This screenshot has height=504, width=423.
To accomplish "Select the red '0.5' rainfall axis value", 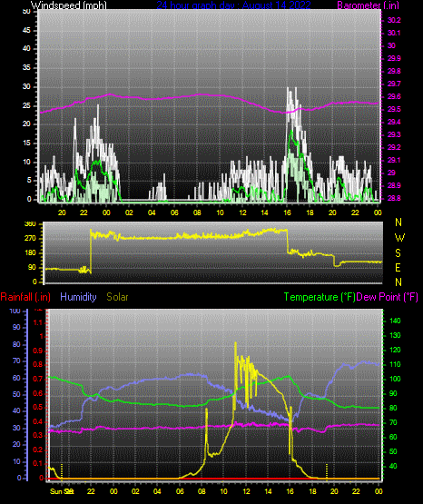I will click(x=38, y=407).
